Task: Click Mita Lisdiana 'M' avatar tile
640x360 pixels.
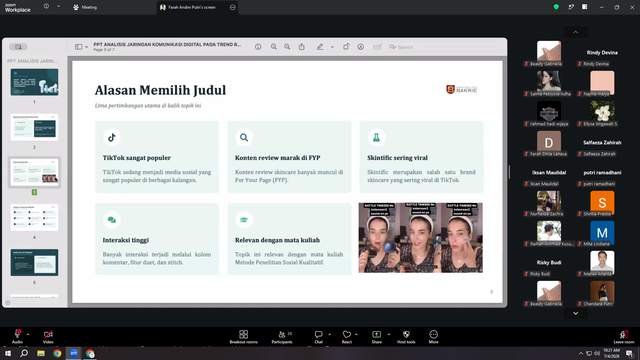Action: (602, 233)
